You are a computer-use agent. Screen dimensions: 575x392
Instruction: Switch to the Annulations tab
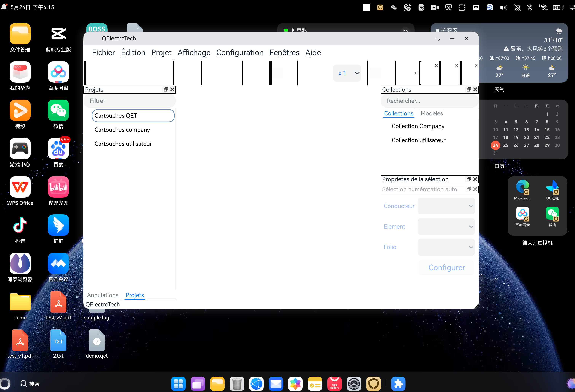coord(102,295)
